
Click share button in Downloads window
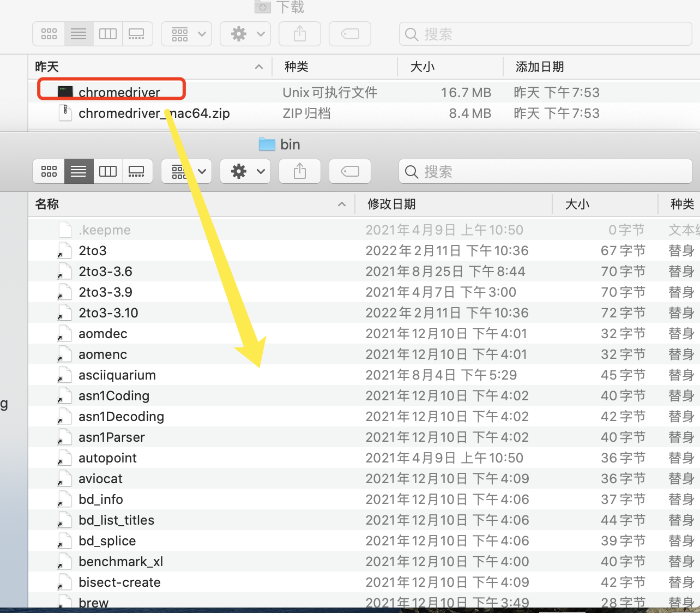[x=300, y=34]
